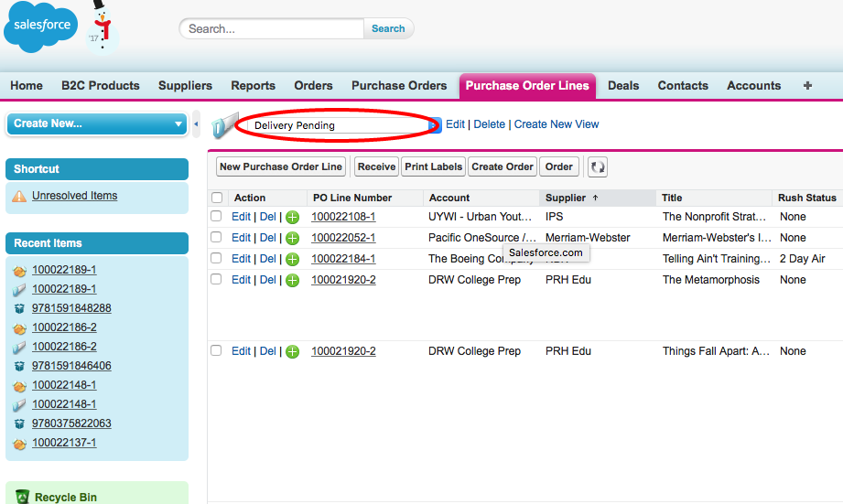Go to the Reports tab

(x=254, y=85)
